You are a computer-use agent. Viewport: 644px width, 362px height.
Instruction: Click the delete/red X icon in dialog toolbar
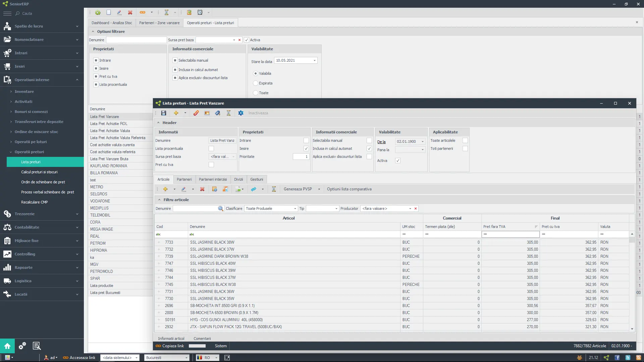(x=202, y=189)
